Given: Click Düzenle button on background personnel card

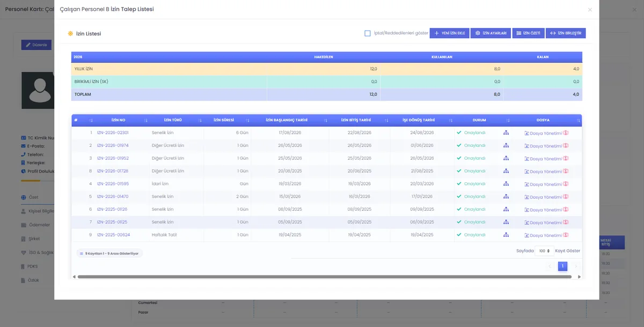Looking at the screenshot, I should [36, 45].
